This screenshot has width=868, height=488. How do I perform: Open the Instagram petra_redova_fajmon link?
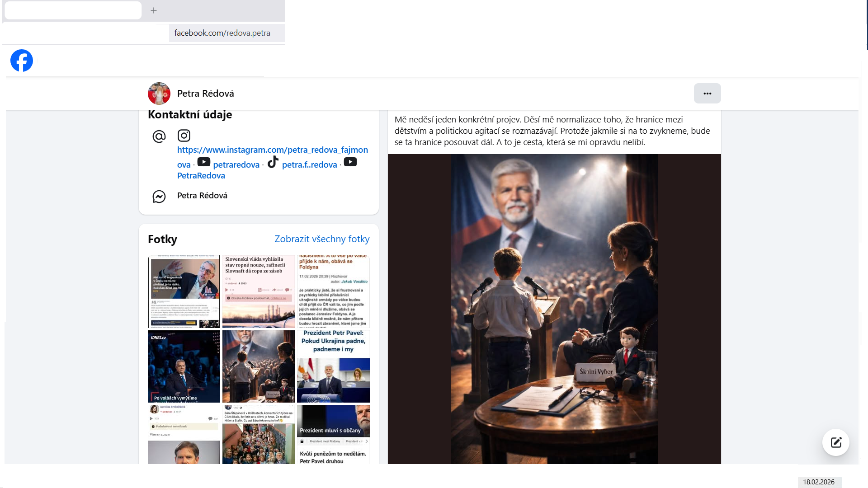tap(272, 150)
